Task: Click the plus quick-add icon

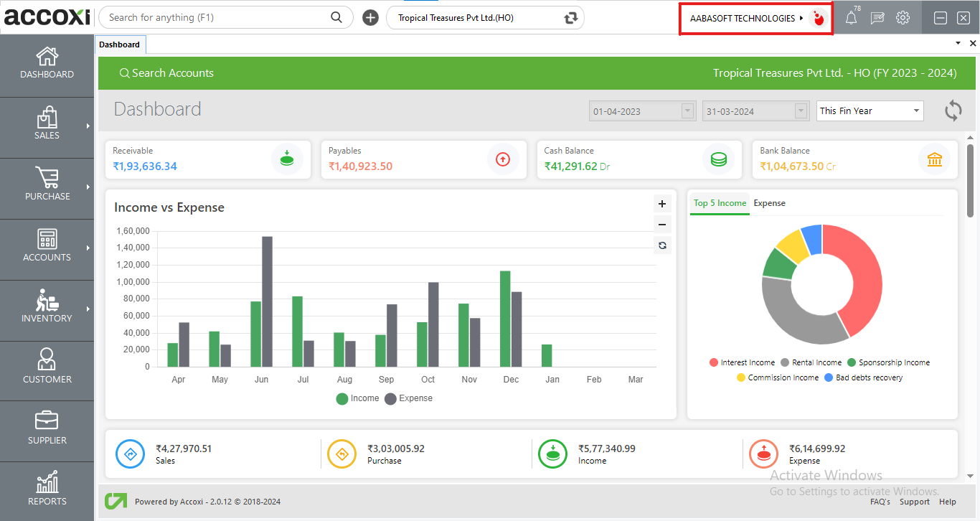Action: 370,18
